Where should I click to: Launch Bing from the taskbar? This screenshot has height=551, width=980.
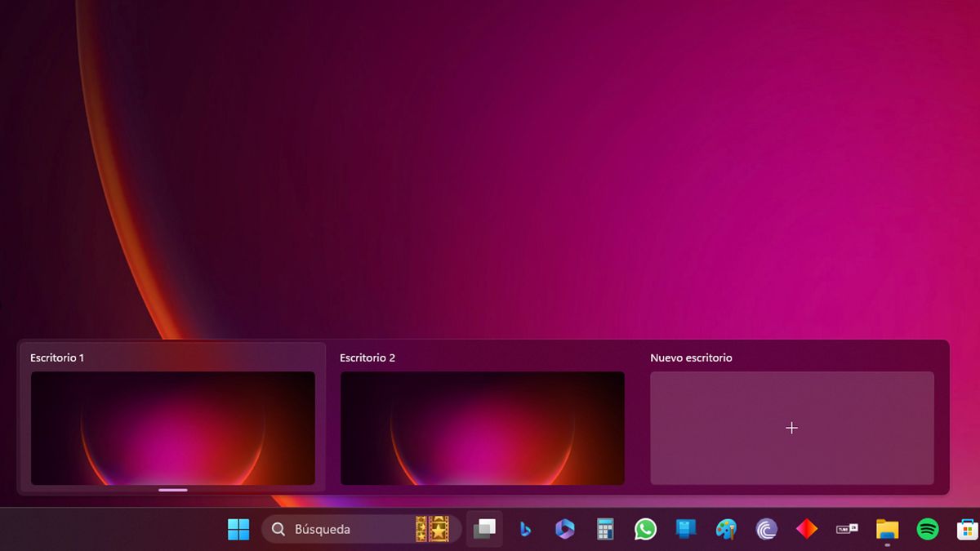pyautogui.click(x=523, y=530)
